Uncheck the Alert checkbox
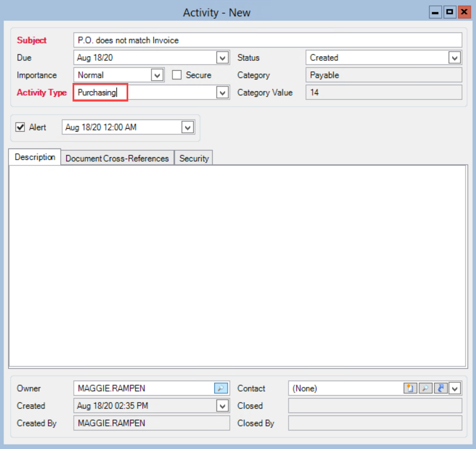 pos(20,127)
